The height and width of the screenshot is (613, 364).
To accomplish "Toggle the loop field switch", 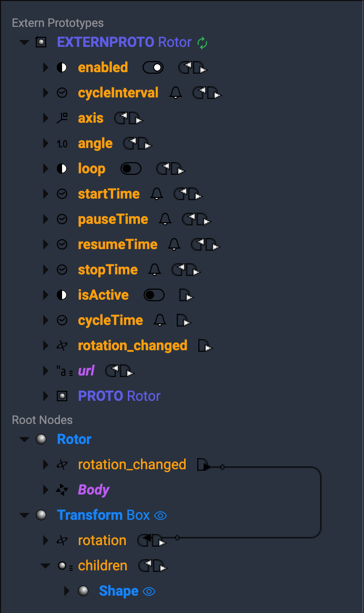I will tap(131, 169).
